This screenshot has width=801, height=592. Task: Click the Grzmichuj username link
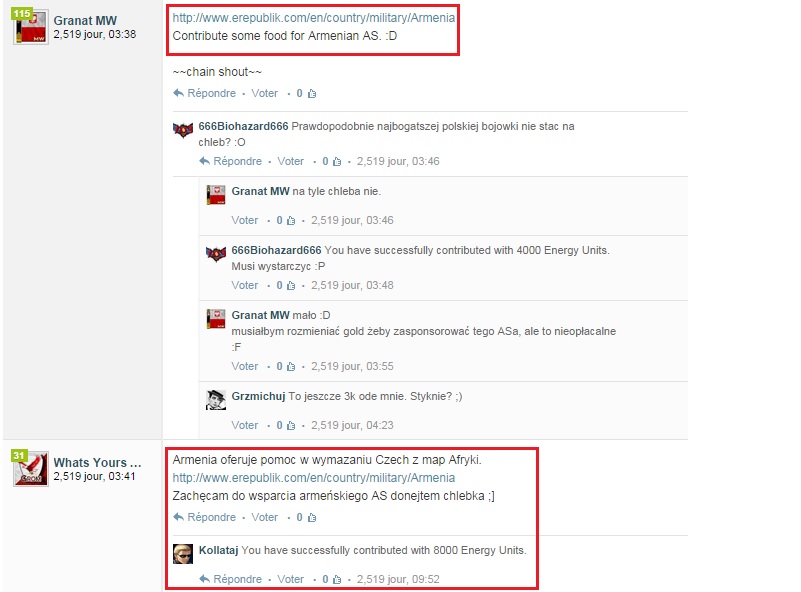point(258,396)
